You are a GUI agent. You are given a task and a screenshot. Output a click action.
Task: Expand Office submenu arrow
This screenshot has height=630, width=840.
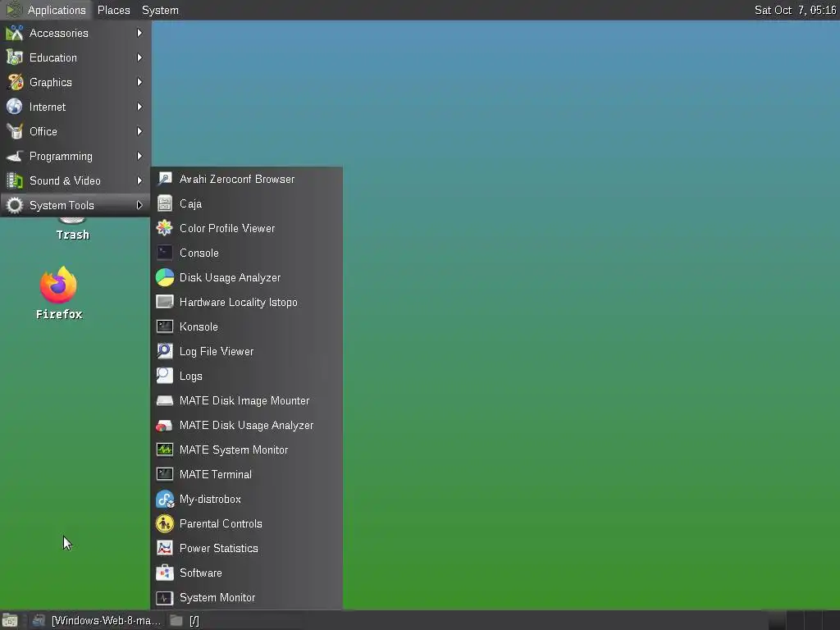coord(139,132)
